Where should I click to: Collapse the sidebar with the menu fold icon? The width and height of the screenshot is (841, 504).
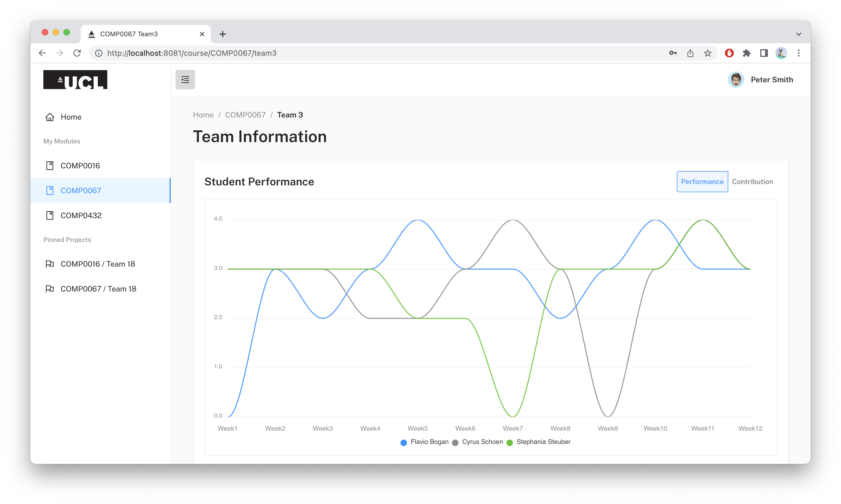tap(185, 80)
